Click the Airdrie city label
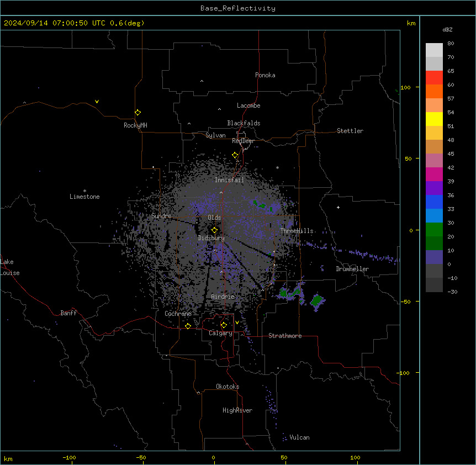Screen dimensions: 476x465 coord(223,297)
